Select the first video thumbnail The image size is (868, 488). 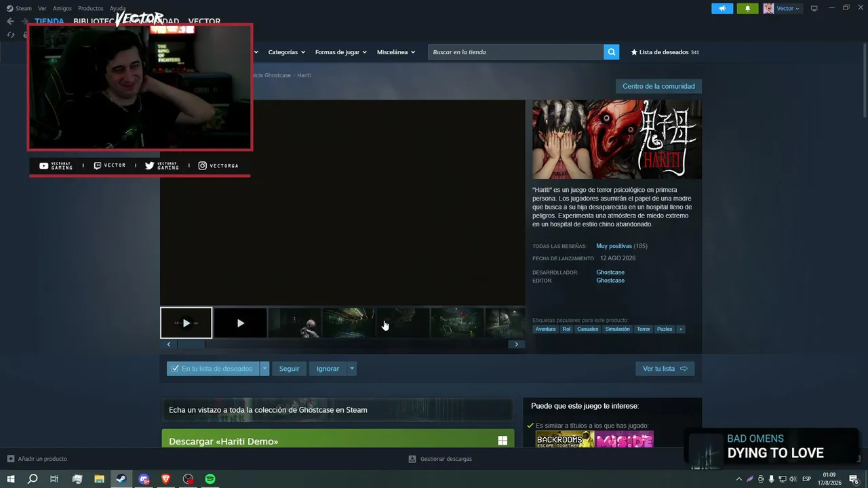[x=186, y=323]
